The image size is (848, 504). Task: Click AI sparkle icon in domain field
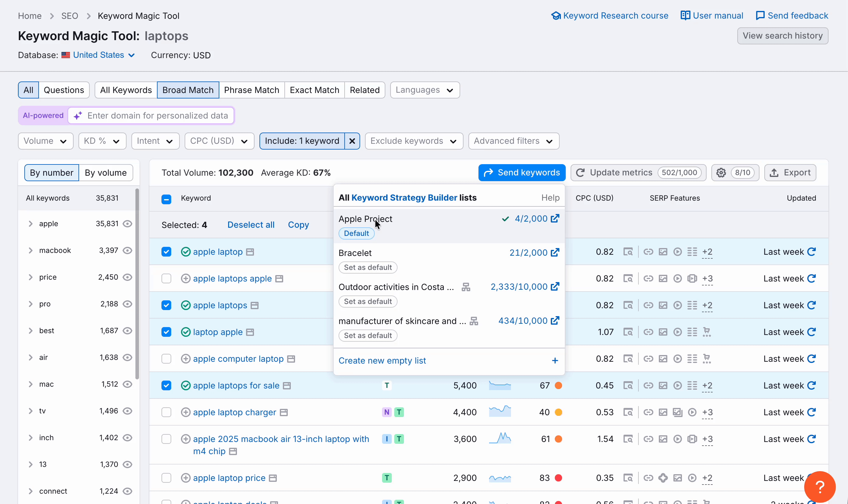pos(78,116)
